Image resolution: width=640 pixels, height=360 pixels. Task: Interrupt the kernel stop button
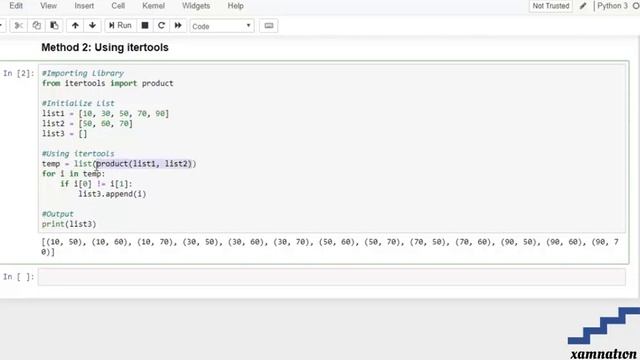pos(144,26)
